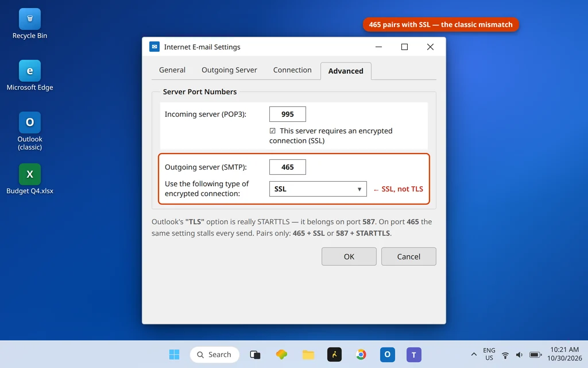This screenshot has width=588, height=368.
Task: Cancel the Internet E-mail Settings dialog
Action: (x=409, y=256)
